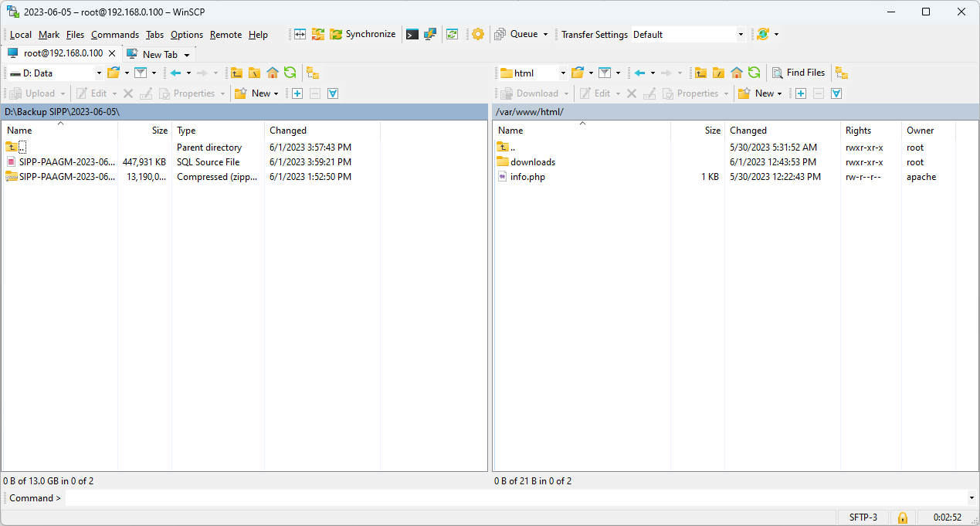Refresh the local panel with the green arrows icon
The image size is (980, 526).
point(290,73)
